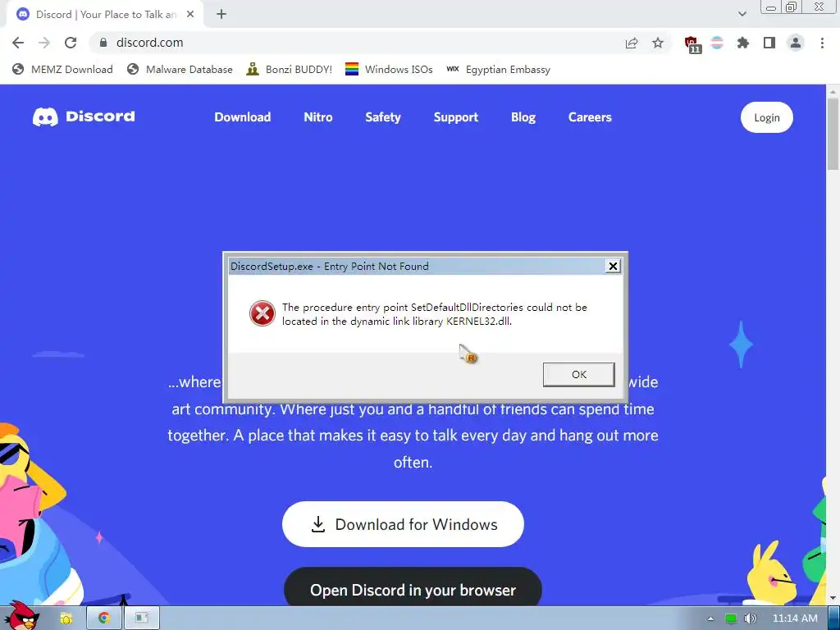This screenshot has height=630, width=840.
Task: Open the Windows ISOs bookmark
Action: (389, 70)
